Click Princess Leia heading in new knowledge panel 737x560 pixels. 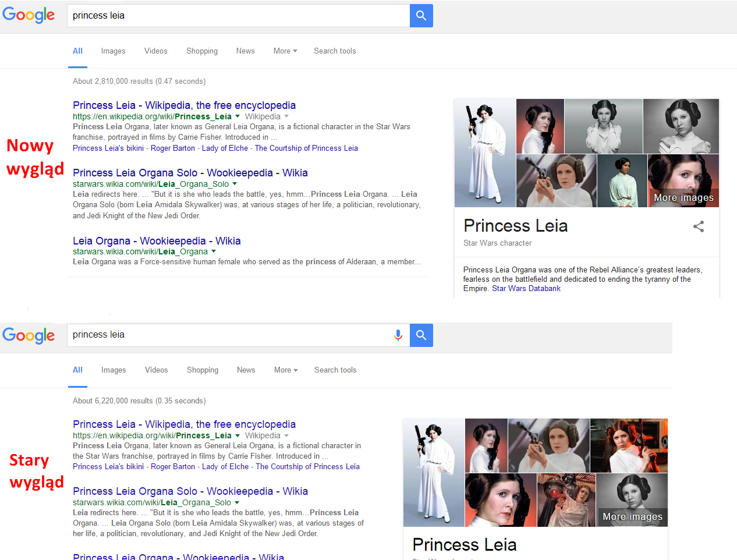click(x=516, y=226)
